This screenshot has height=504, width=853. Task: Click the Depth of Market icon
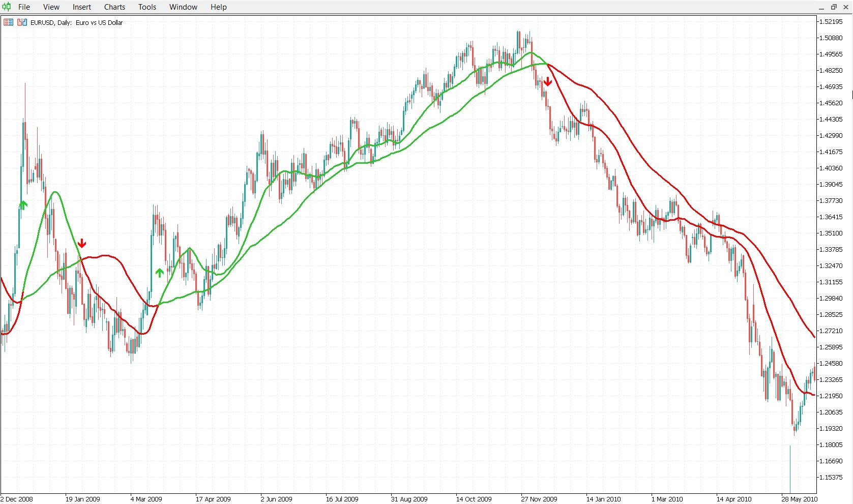(x=22, y=22)
